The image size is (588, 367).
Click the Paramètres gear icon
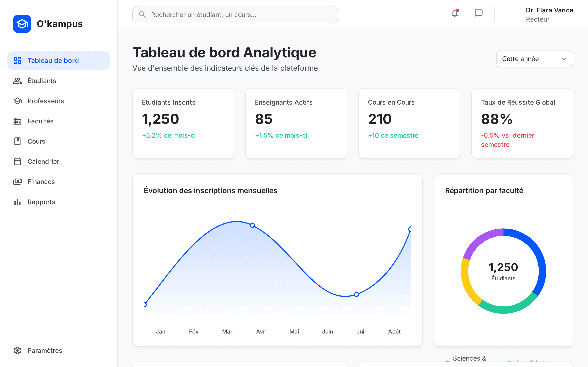coord(17,350)
